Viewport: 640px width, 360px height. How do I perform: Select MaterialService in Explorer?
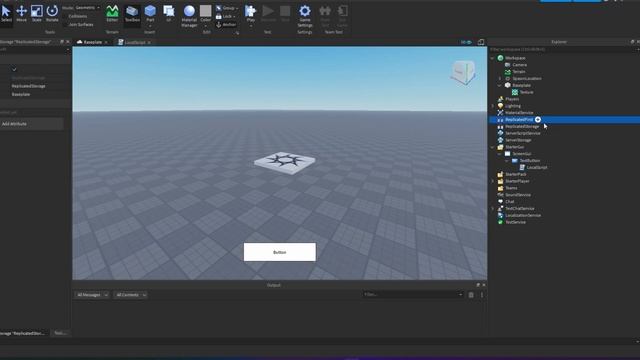pyautogui.click(x=519, y=113)
